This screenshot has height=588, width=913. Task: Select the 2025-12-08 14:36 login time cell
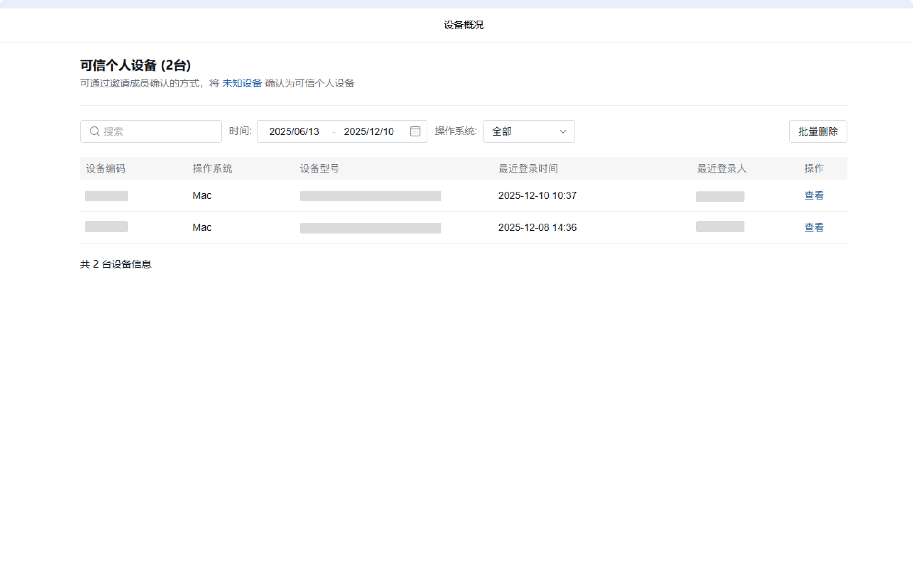pos(537,227)
